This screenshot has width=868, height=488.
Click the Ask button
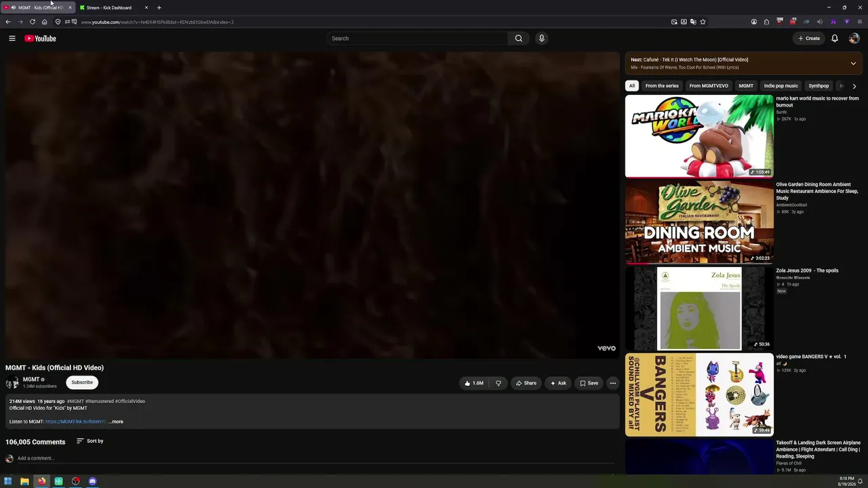click(x=558, y=383)
